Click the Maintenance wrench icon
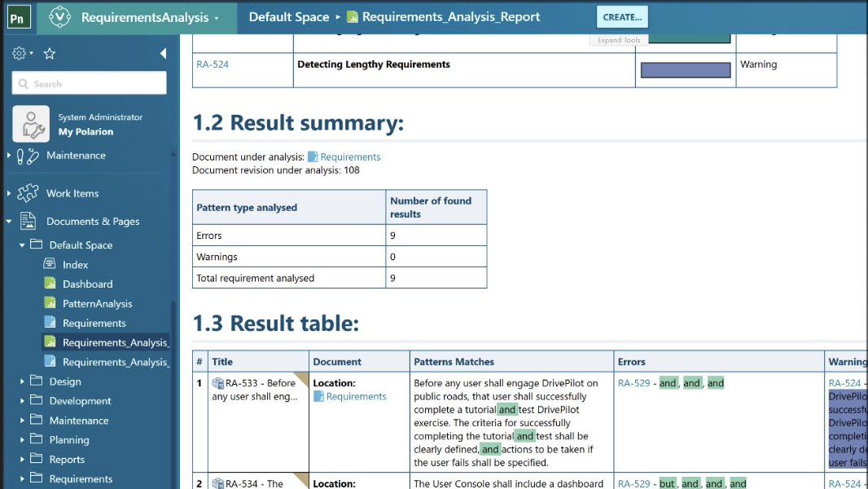This screenshot has height=489, width=868. (28, 156)
